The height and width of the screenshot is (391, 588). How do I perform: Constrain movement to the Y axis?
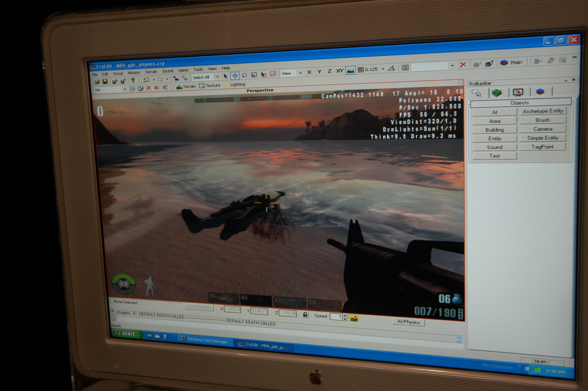click(319, 72)
